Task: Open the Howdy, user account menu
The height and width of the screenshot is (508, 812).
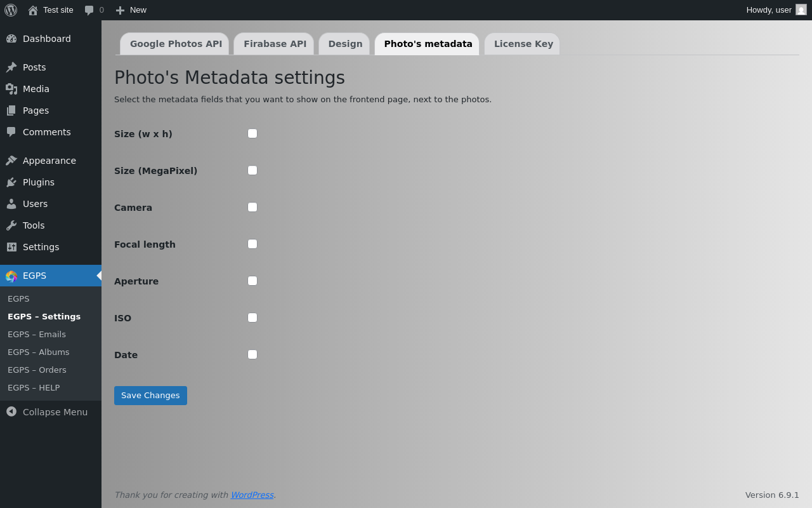Action: (775, 10)
